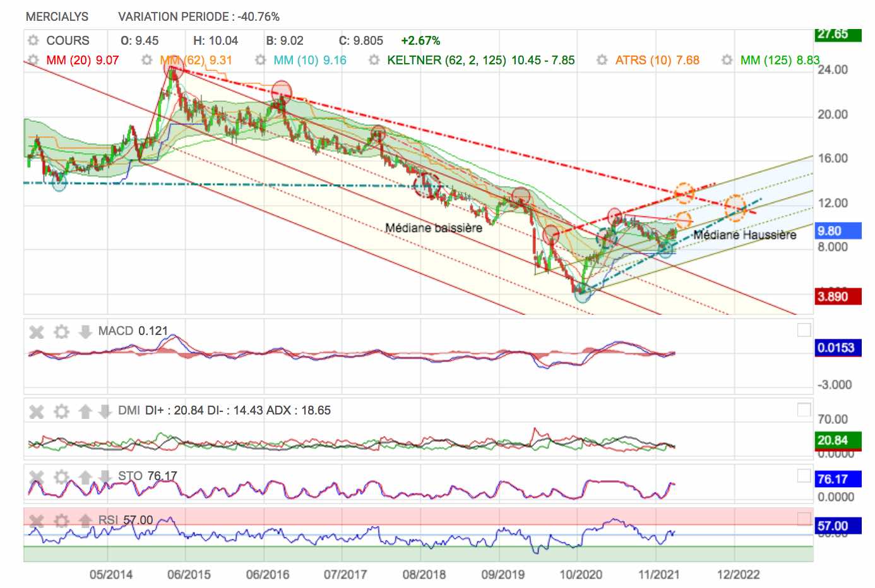This screenshot has width=875, height=588.
Task: Open the COURS settings gear
Action: pyautogui.click(x=33, y=40)
